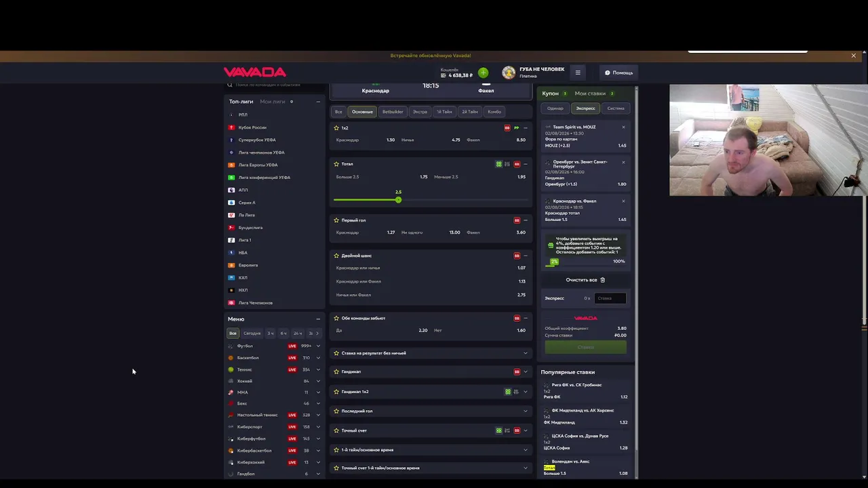Select the Все time filter in Меню

233,333
